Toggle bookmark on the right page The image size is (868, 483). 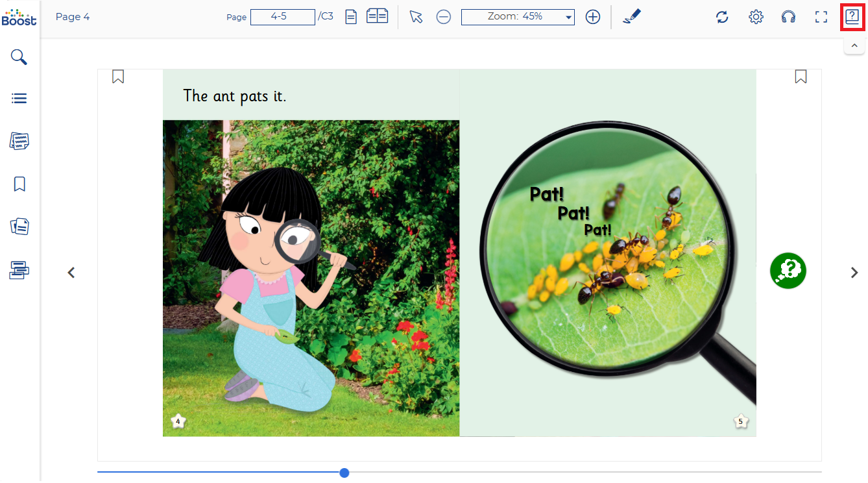[x=801, y=77]
